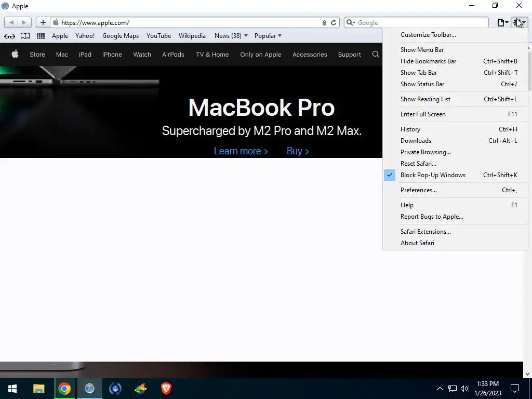Viewport: 532px width, 399px height.
Task: Select Help in the settings menu
Action: click(x=455, y=205)
